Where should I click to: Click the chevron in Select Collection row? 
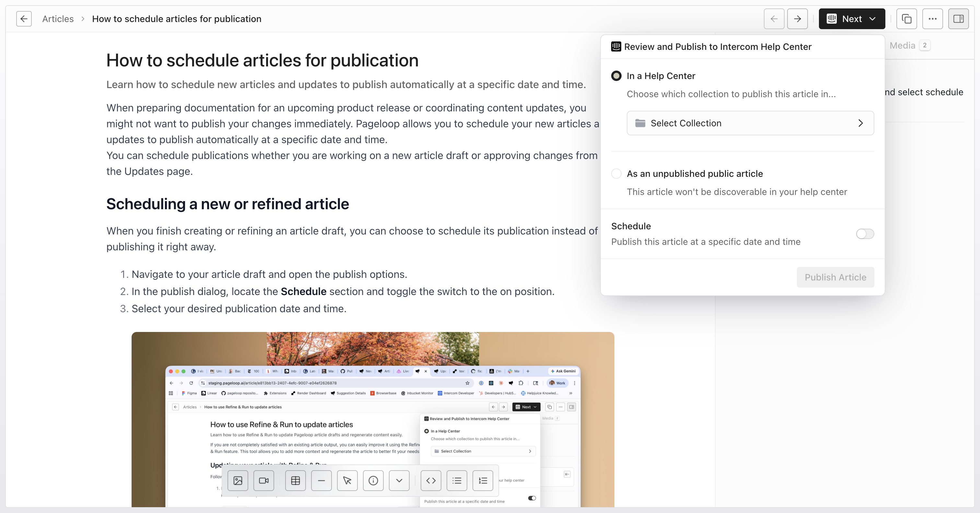(860, 123)
